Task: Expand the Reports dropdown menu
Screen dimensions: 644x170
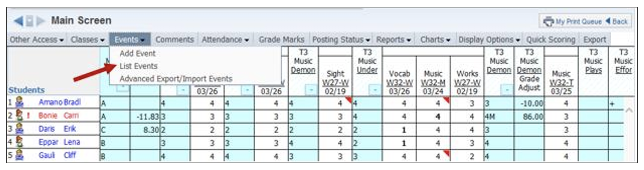Action: (393, 40)
